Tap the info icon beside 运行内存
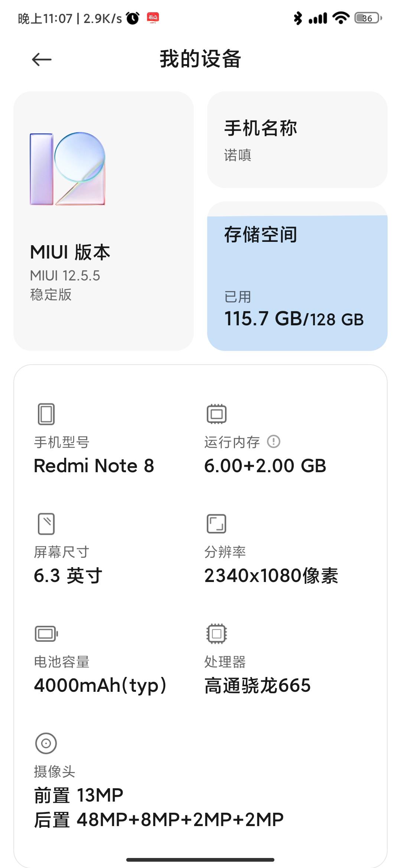This screenshot has width=401, height=868. point(274,441)
